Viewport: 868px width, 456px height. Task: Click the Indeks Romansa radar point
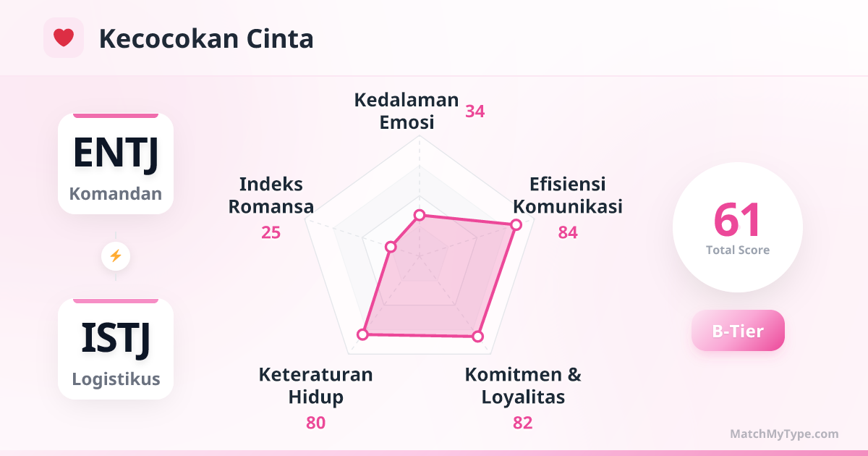tap(391, 247)
